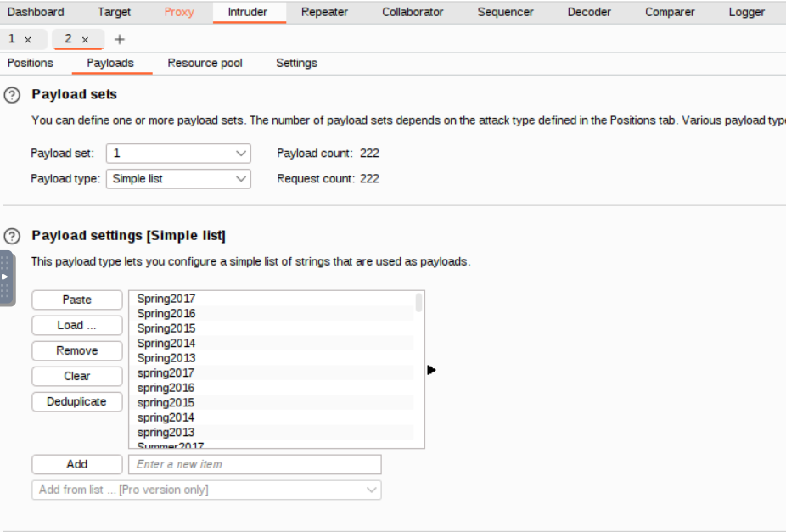Open the Positions sub-tab
Image resolution: width=786 pixels, height=532 pixels.
tap(31, 63)
